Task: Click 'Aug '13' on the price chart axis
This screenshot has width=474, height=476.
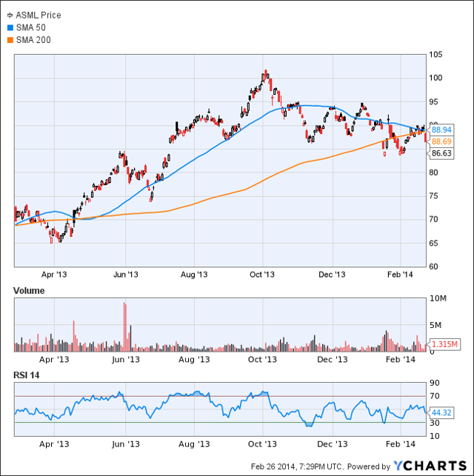Action: pos(194,275)
